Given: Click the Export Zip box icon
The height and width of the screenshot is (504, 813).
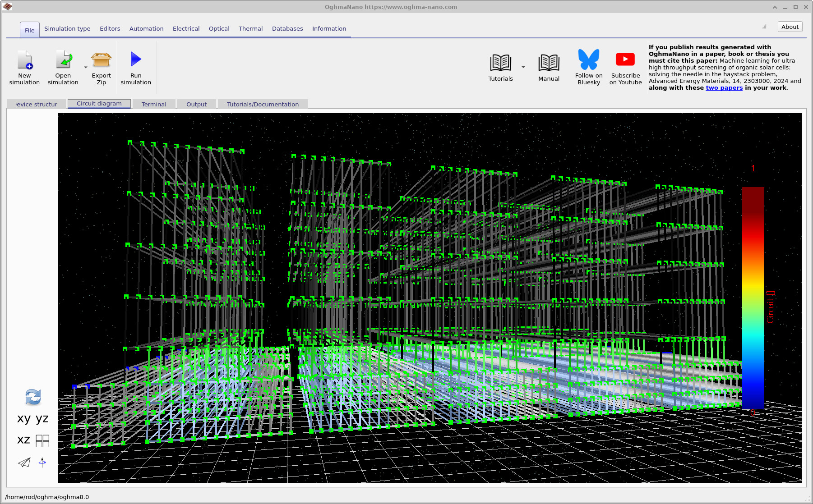Looking at the screenshot, I should click(101, 61).
